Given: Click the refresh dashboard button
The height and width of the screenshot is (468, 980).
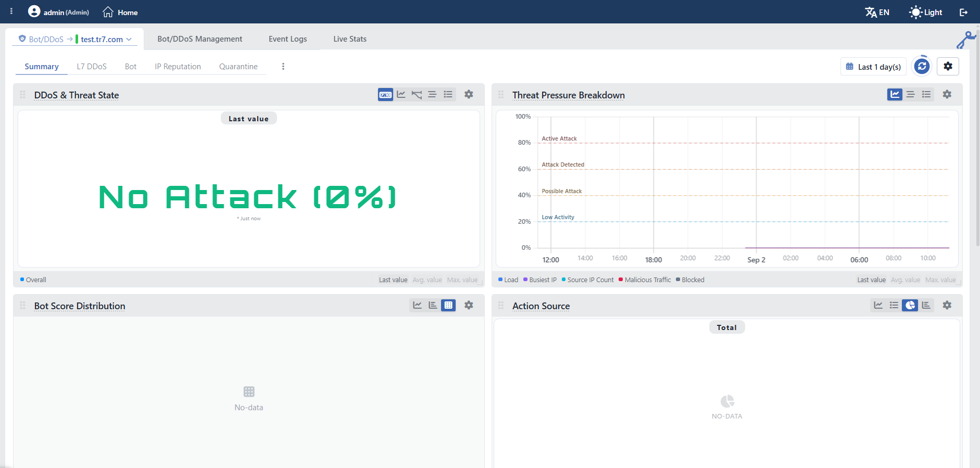Looking at the screenshot, I should pyautogui.click(x=922, y=66).
